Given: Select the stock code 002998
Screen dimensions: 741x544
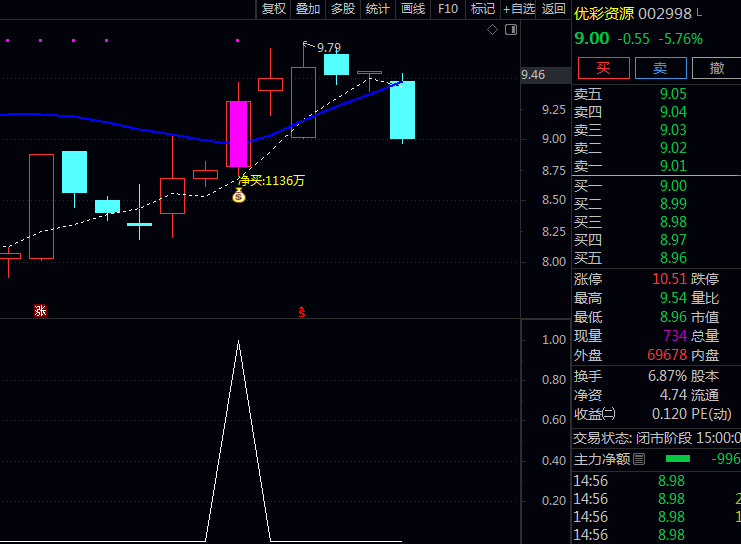Looking at the screenshot, I should pyautogui.click(x=664, y=14).
